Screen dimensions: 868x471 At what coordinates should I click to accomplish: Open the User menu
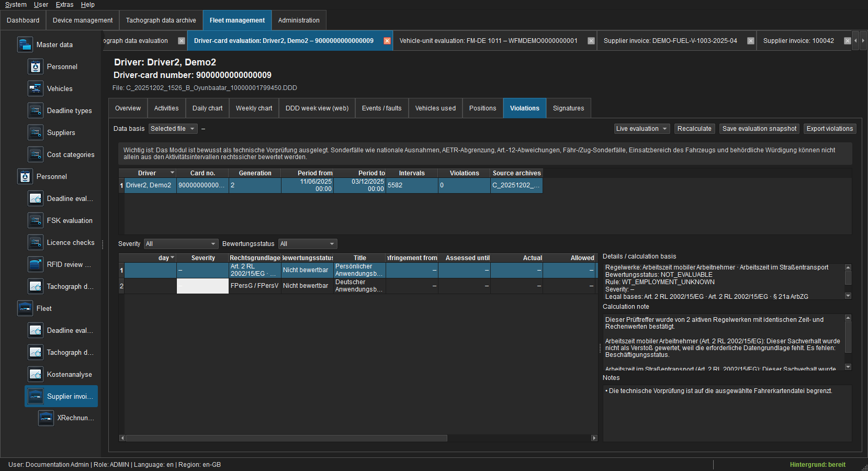pos(41,5)
